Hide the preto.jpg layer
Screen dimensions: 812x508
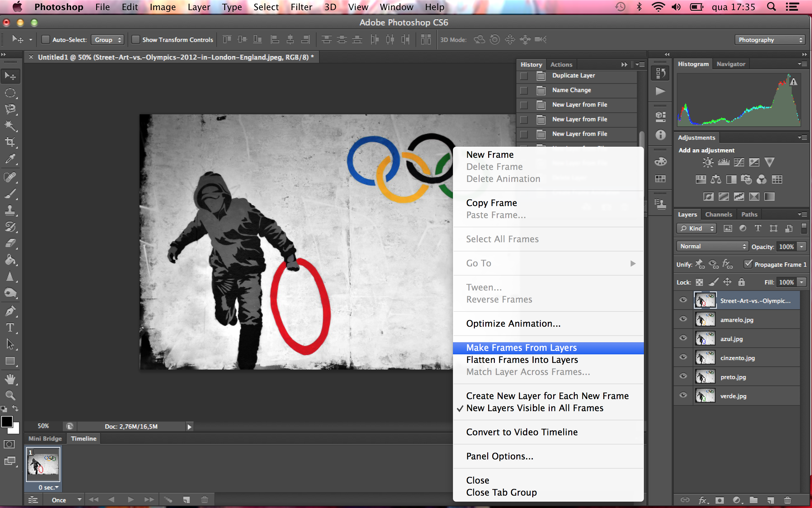click(x=683, y=376)
